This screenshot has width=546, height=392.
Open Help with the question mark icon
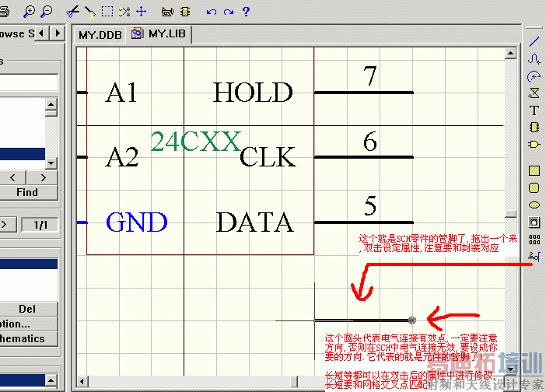[246, 12]
